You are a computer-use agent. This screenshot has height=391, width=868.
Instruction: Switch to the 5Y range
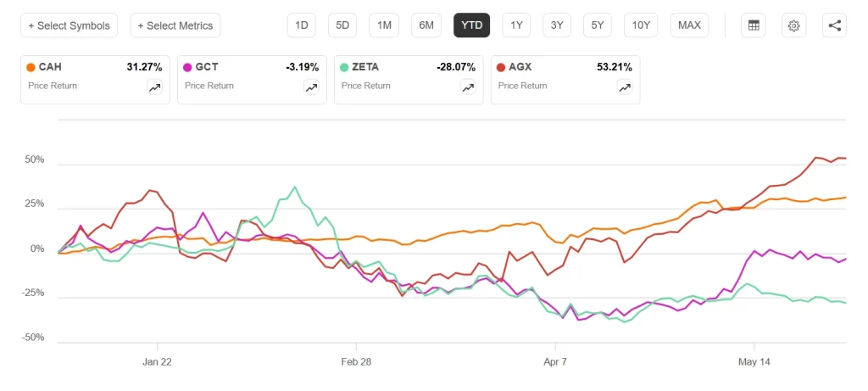pos(598,25)
